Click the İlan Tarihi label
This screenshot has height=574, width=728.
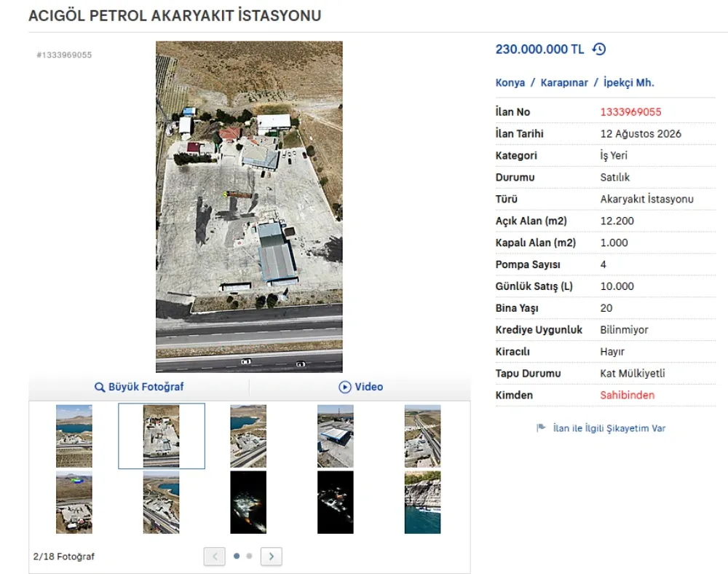tap(519, 134)
